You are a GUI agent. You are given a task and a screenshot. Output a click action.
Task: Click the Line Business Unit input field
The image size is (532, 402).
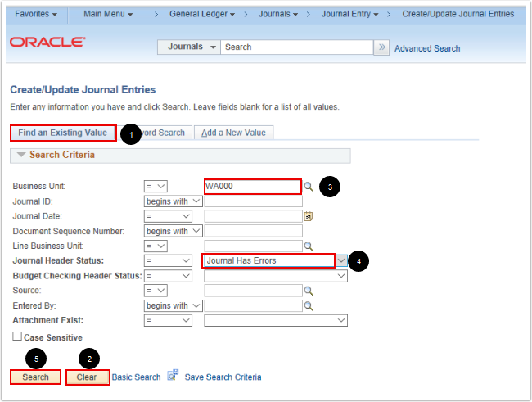(x=254, y=246)
